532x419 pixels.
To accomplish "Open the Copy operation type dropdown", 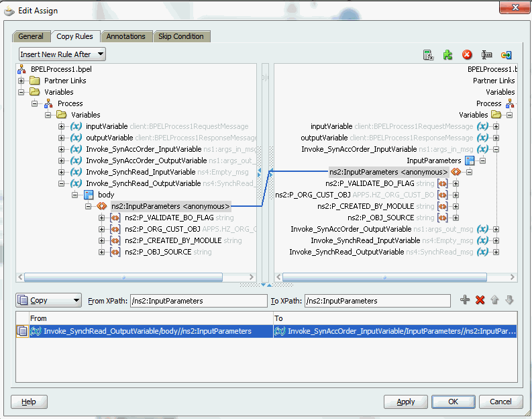I will [49, 301].
